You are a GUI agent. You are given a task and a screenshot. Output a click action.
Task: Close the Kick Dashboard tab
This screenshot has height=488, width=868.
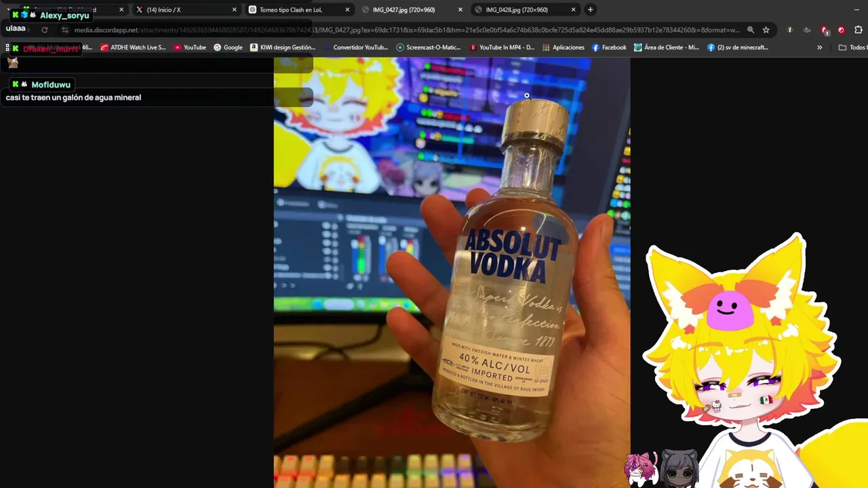click(121, 9)
